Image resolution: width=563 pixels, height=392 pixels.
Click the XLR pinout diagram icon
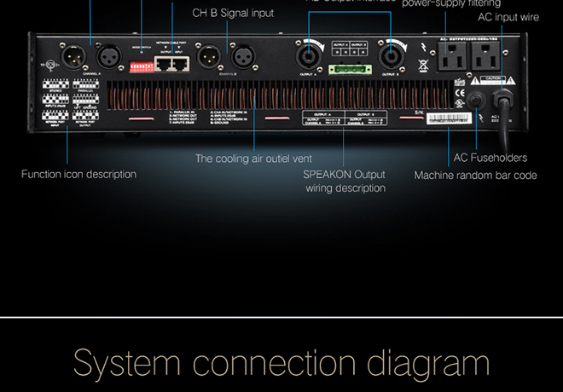(50, 65)
